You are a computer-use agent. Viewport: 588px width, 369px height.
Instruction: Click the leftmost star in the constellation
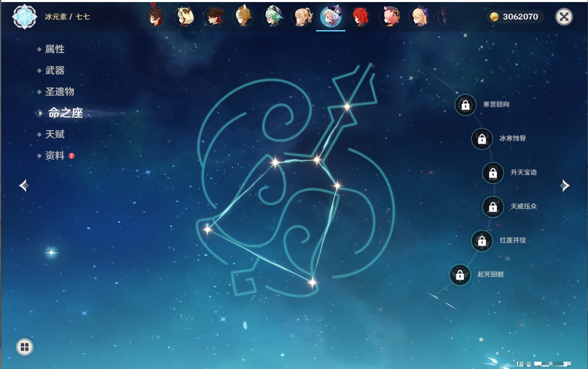point(208,229)
